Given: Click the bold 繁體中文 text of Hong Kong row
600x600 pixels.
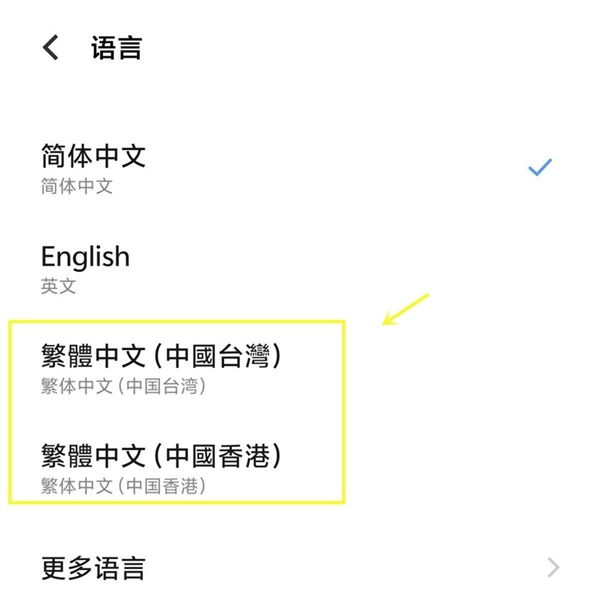Looking at the screenshot, I should [93, 456].
